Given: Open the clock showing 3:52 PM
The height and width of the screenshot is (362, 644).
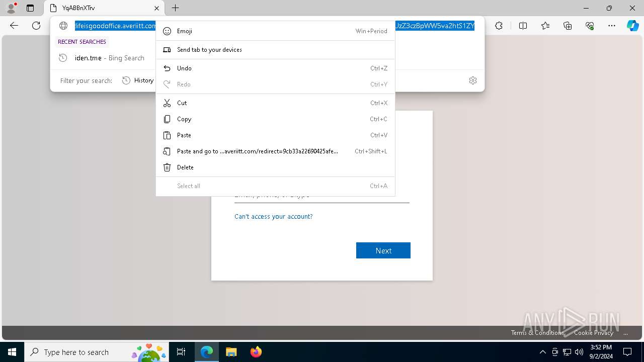Looking at the screenshot, I should point(601,352).
